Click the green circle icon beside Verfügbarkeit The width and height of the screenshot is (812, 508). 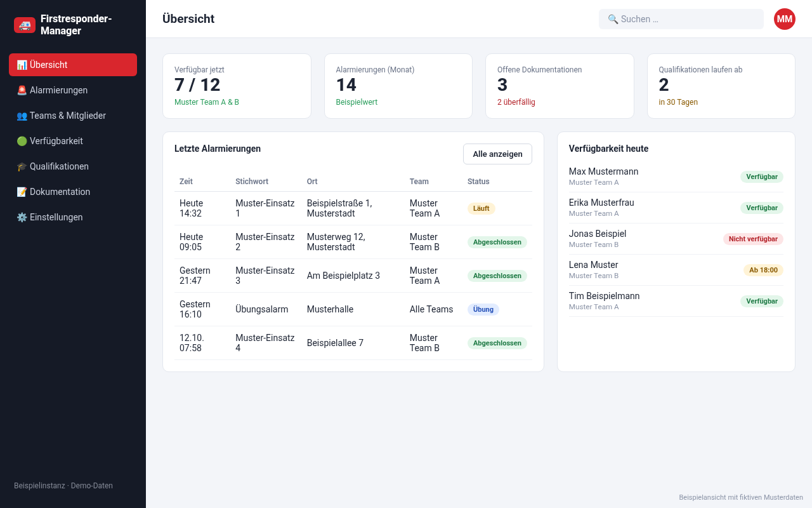pyautogui.click(x=22, y=141)
